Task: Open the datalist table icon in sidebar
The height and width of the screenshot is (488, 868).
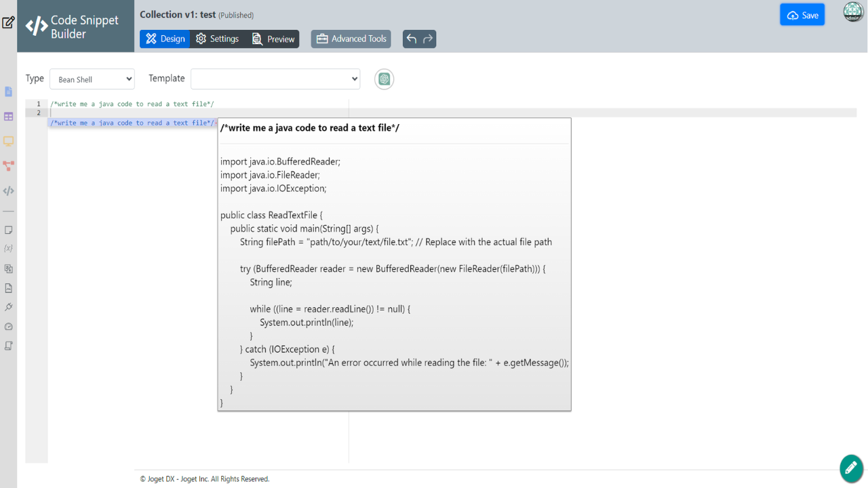Action: point(9,117)
